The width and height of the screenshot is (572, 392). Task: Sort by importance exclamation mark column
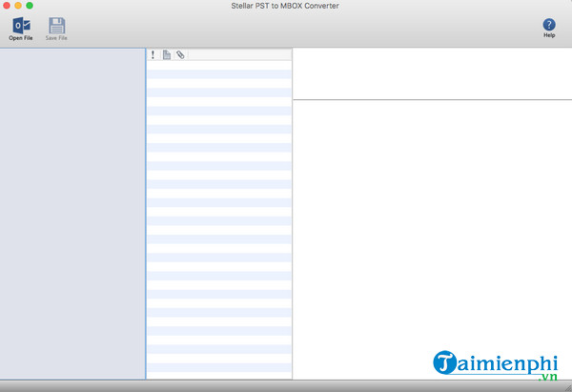click(x=153, y=55)
